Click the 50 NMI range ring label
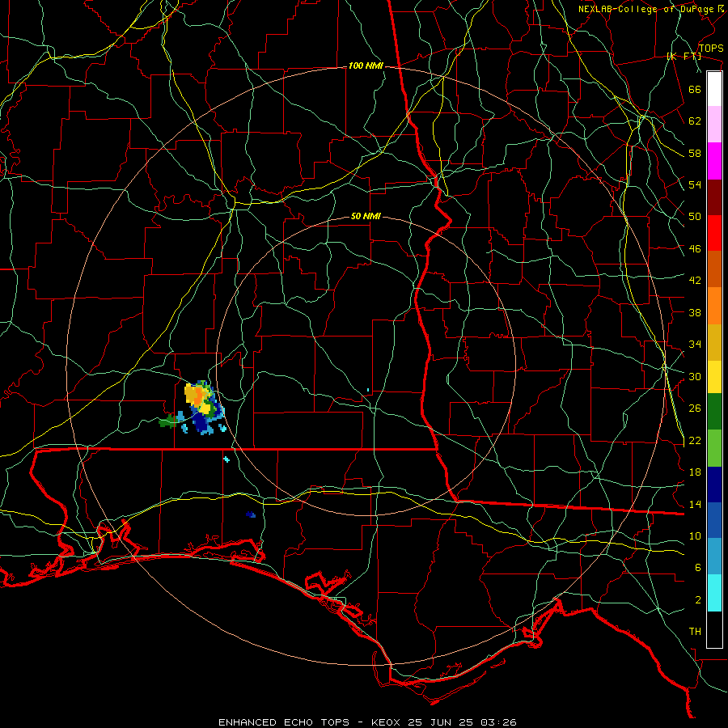The image size is (728, 728). 366,216
